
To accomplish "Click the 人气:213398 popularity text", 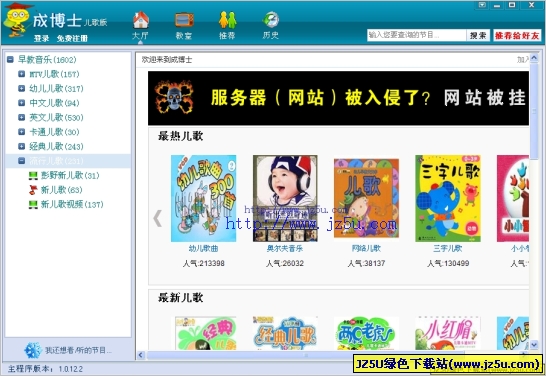I will point(204,264).
